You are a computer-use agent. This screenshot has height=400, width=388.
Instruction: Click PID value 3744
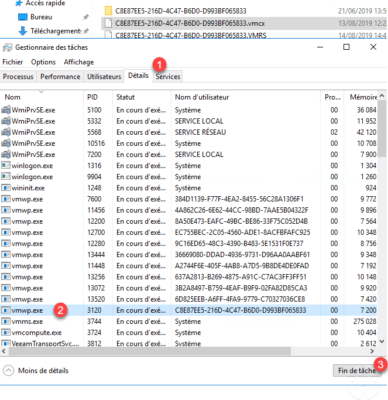(x=94, y=321)
